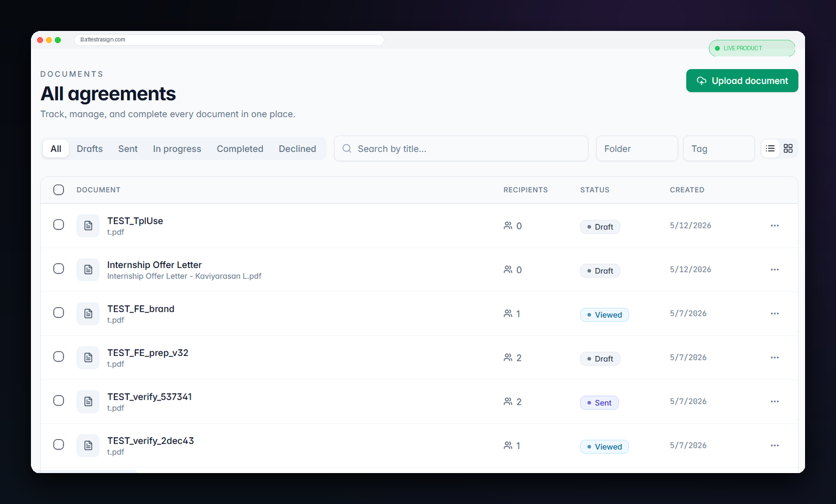Open the TEST_verify_537341 document
Image resolution: width=836 pixels, height=504 pixels.
[x=149, y=397]
